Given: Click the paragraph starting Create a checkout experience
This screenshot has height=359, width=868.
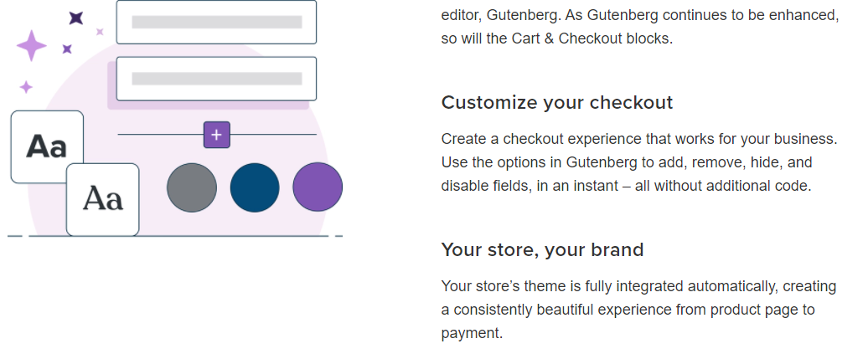Looking at the screenshot, I should [639, 162].
